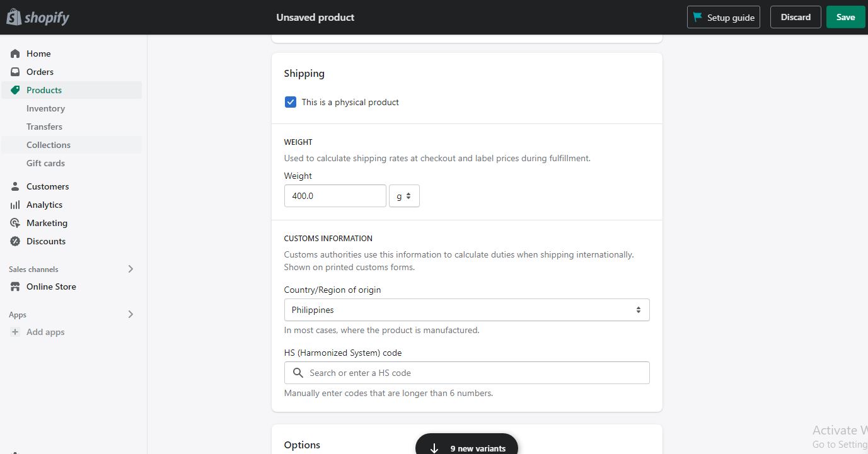Viewport: 868px width, 454px height.
Task: Open Inventory in the sidebar
Action: coord(45,108)
